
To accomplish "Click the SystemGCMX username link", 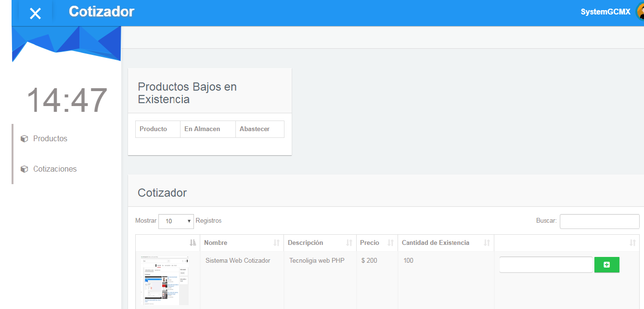I will (605, 12).
